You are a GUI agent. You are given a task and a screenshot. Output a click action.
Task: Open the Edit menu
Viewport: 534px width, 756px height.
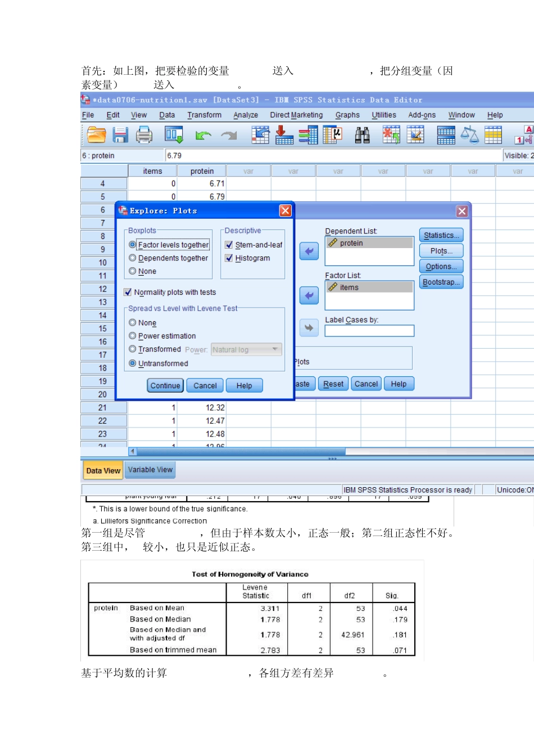point(113,115)
